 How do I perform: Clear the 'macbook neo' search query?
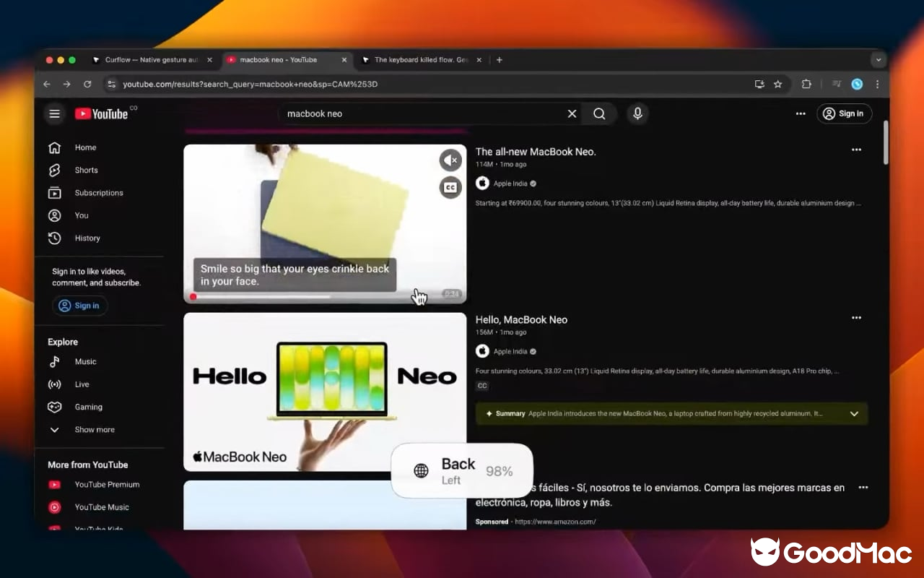coord(572,113)
